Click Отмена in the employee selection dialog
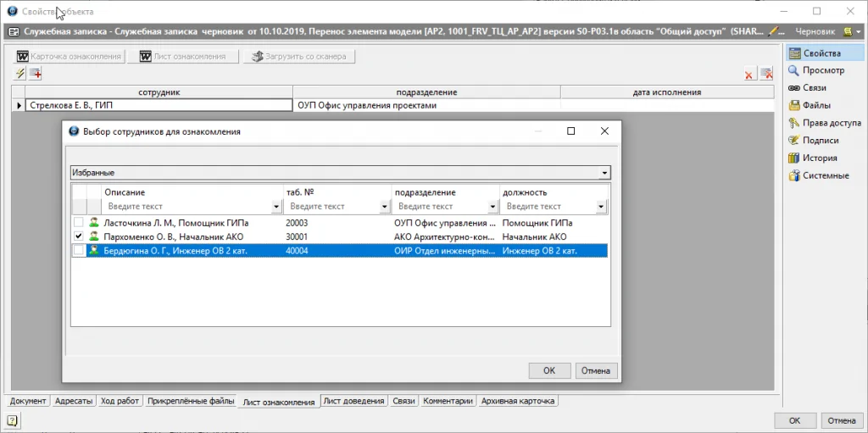868x433 pixels. coord(597,370)
